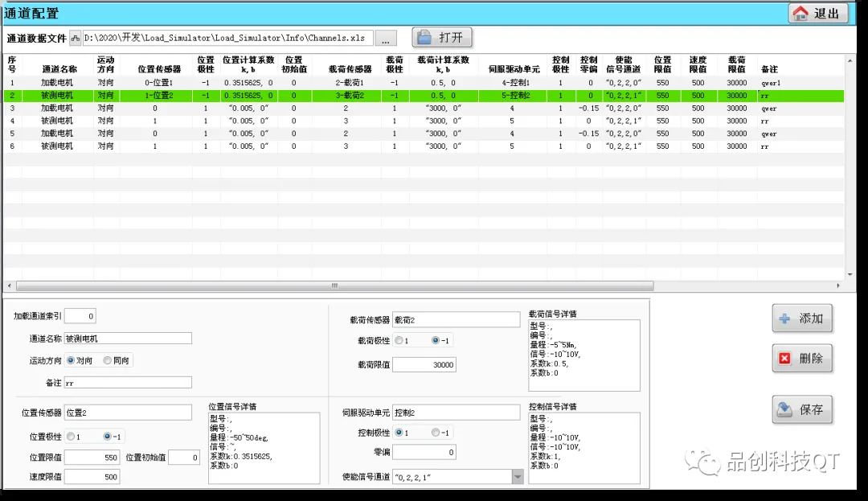Click the 退出 exit button

tap(817, 14)
